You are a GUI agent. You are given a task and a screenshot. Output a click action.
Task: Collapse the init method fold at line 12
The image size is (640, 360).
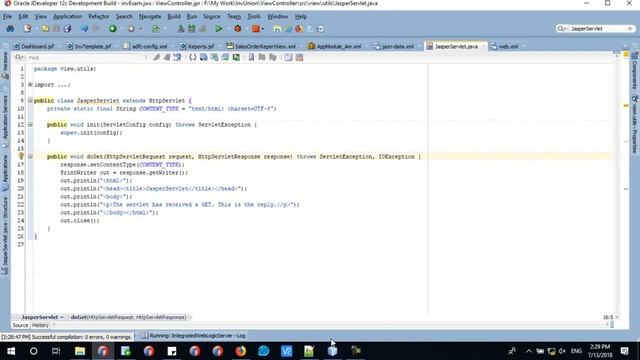click(30, 124)
